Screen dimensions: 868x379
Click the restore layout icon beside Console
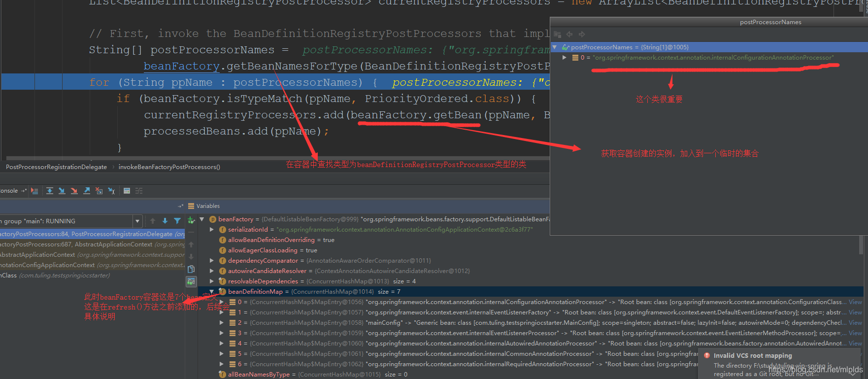(x=24, y=191)
